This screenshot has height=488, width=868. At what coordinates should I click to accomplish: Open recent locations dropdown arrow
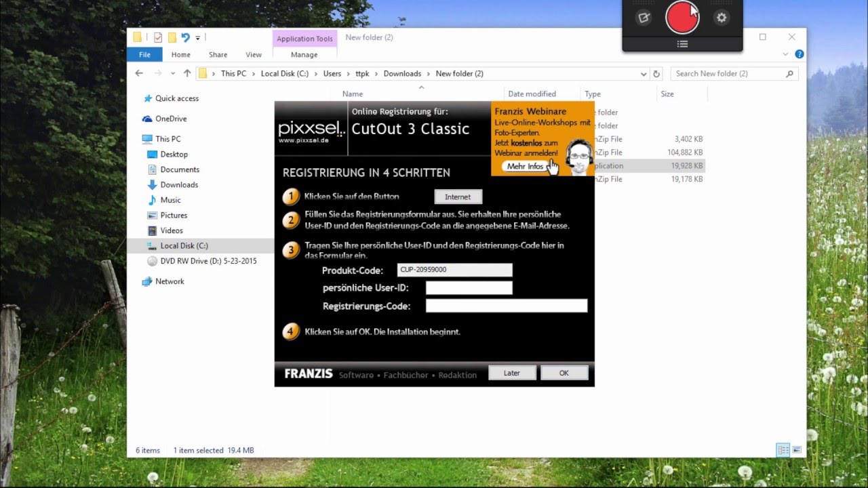pos(173,73)
